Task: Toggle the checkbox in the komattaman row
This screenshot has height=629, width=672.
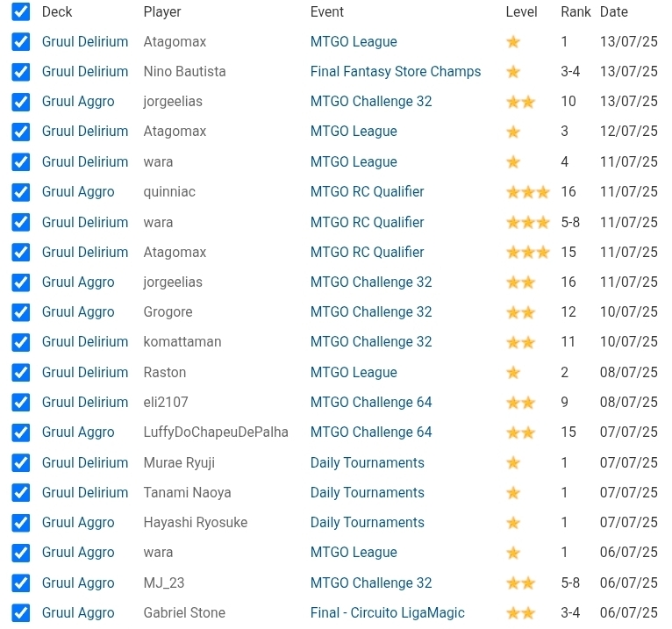Action: click(20, 342)
